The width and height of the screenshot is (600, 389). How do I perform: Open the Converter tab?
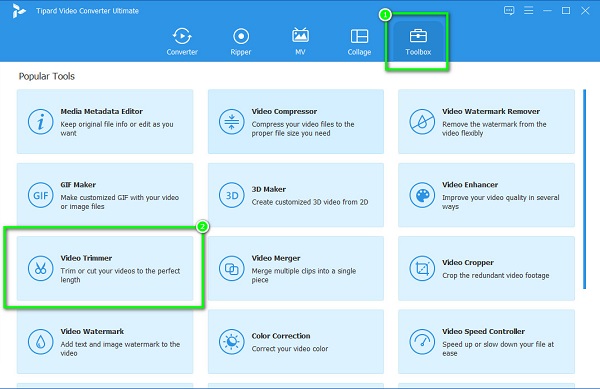pos(182,42)
